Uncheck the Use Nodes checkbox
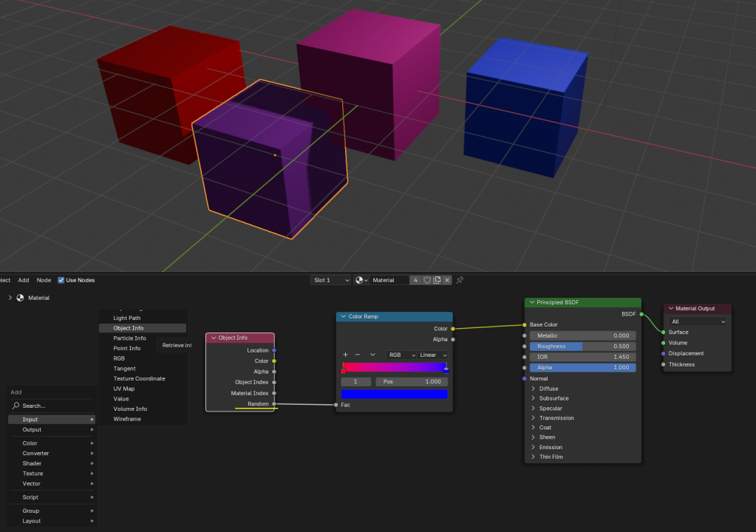The height and width of the screenshot is (532, 756). tap(61, 280)
